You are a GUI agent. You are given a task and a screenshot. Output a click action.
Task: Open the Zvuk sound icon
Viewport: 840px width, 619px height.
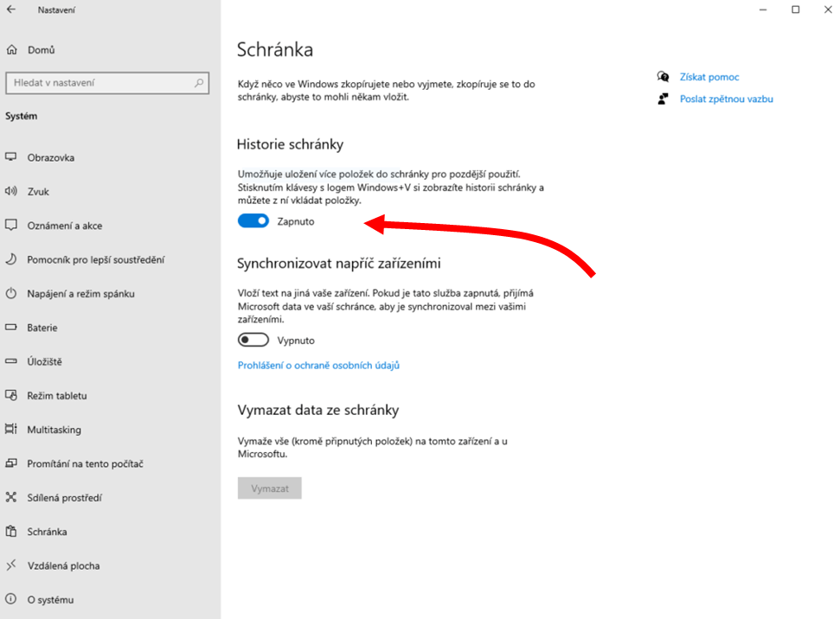[x=11, y=191]
